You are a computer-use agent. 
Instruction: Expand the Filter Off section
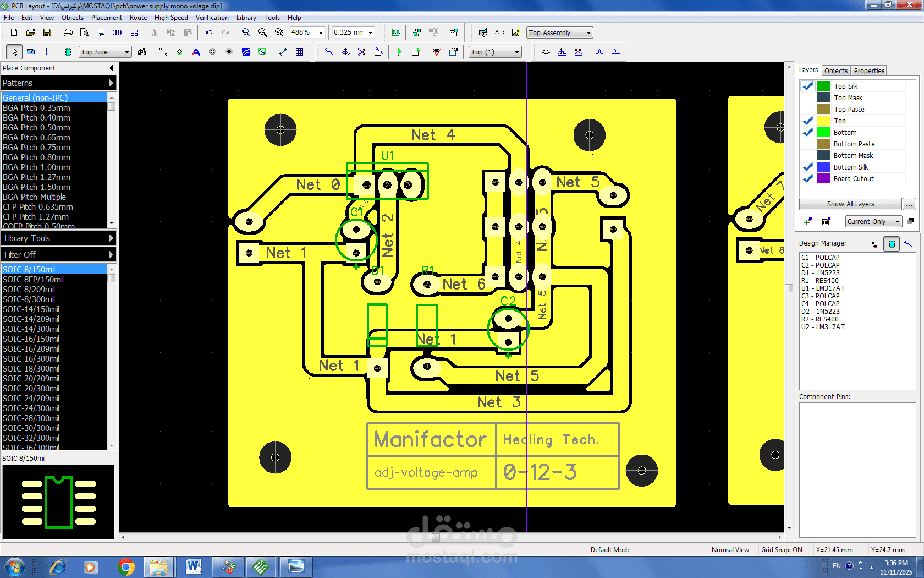pyautogui.click(x=58, y=255)
